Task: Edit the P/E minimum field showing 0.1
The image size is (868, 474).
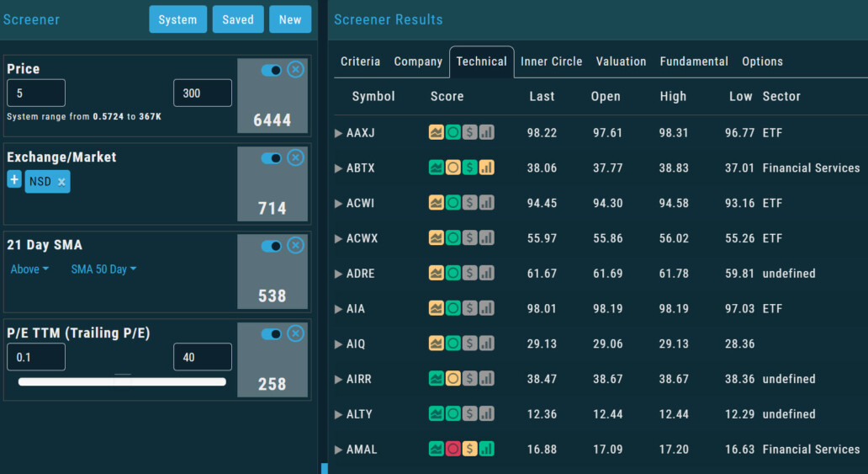Action: pyautogui.click(x=36, y=357)
